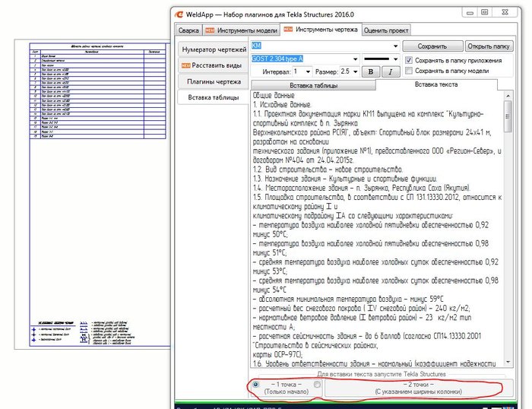This screenshot has width=532, height=409.
Task: Select the '1 точка' radio button
Action: point(256,385)
